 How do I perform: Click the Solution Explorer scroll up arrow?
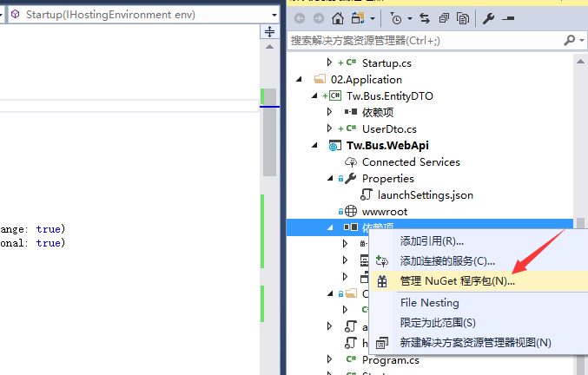click(580, 62)
